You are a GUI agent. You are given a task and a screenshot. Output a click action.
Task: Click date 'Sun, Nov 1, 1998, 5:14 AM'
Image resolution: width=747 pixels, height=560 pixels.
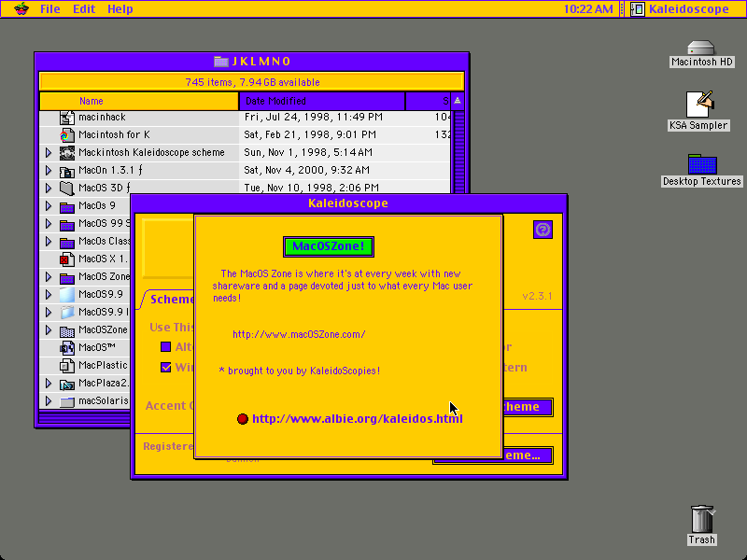pos(308,152)
